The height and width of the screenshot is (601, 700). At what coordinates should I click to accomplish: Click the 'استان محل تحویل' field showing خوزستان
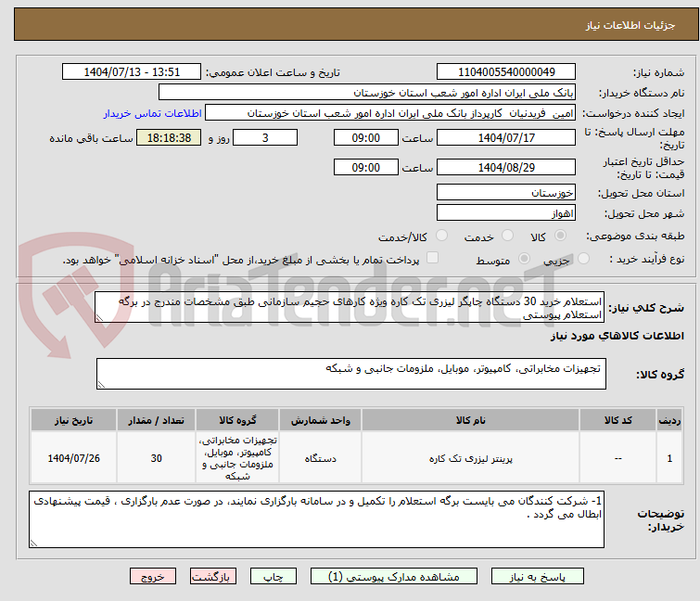(x=506, y=193)
